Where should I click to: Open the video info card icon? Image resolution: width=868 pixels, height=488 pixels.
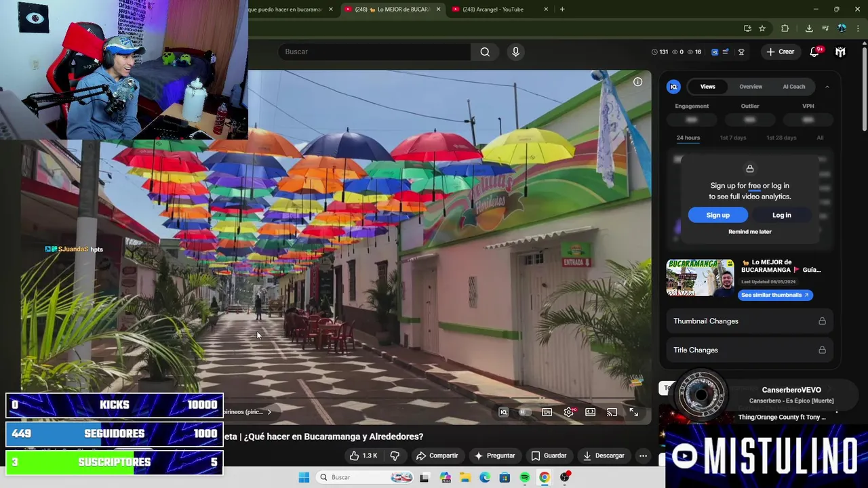tap(637, 81)
